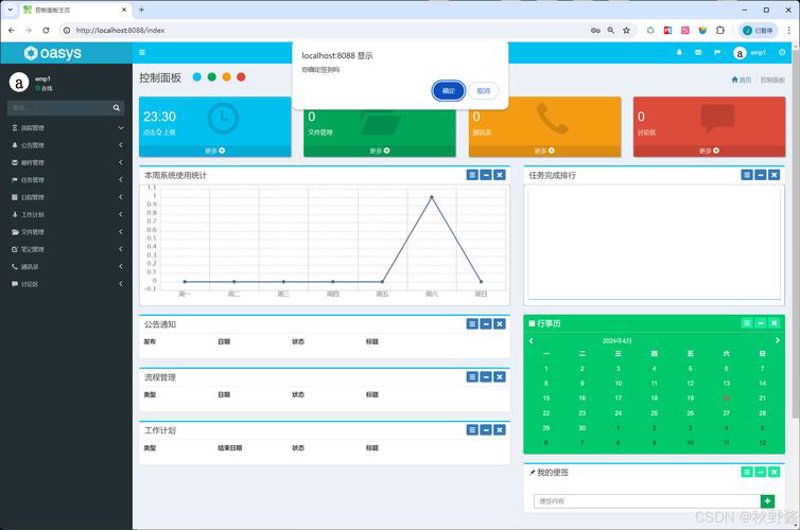
Task: Focus the sidebar search field
Action: pos(58,108)
